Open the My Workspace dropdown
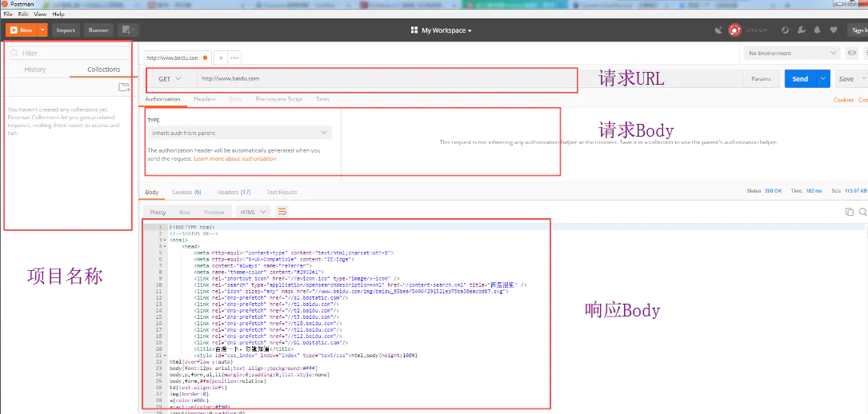The height and width of the screenshot is (414, 868). coord(441,30)
